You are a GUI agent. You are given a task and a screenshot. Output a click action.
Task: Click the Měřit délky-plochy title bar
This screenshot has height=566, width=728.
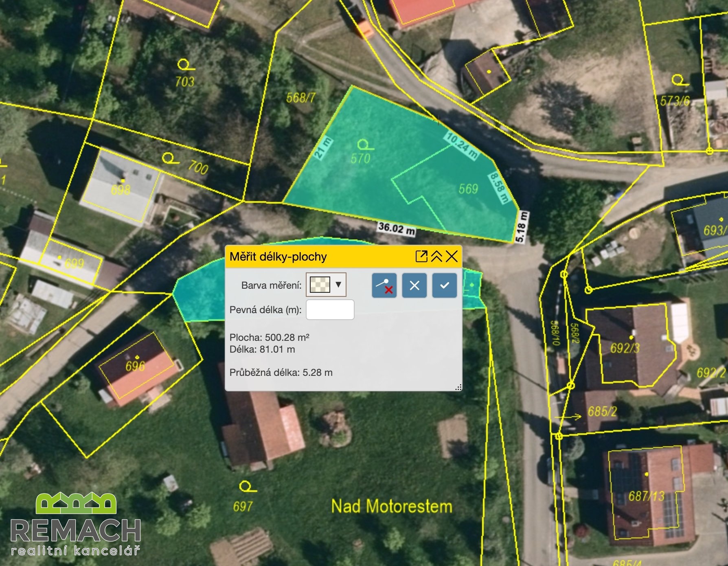[x=318, y=257]
